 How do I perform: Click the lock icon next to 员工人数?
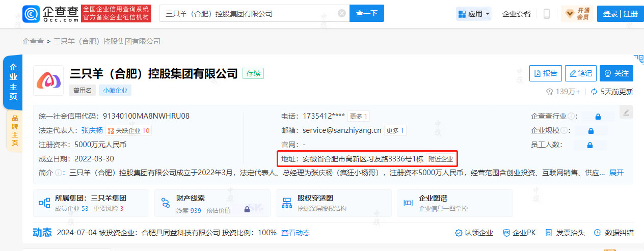click(590, 145)
